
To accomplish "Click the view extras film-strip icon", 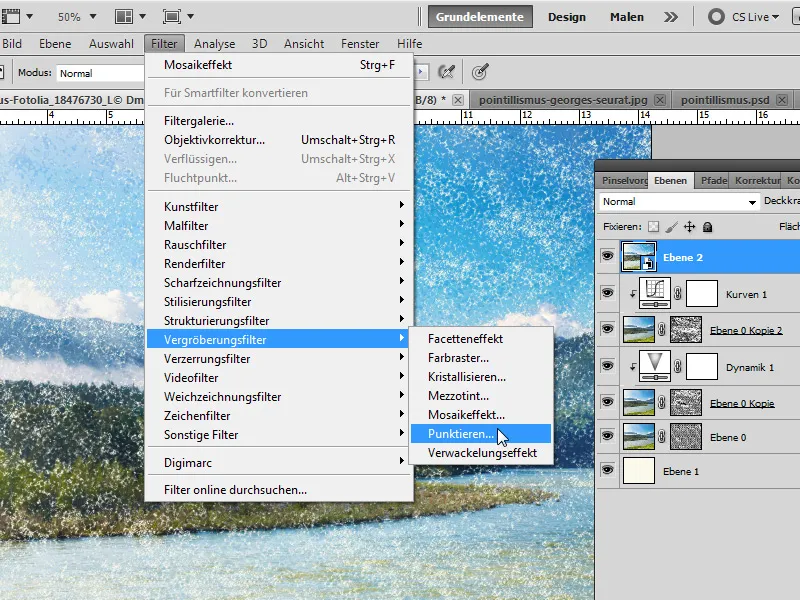I will (11, 16).
